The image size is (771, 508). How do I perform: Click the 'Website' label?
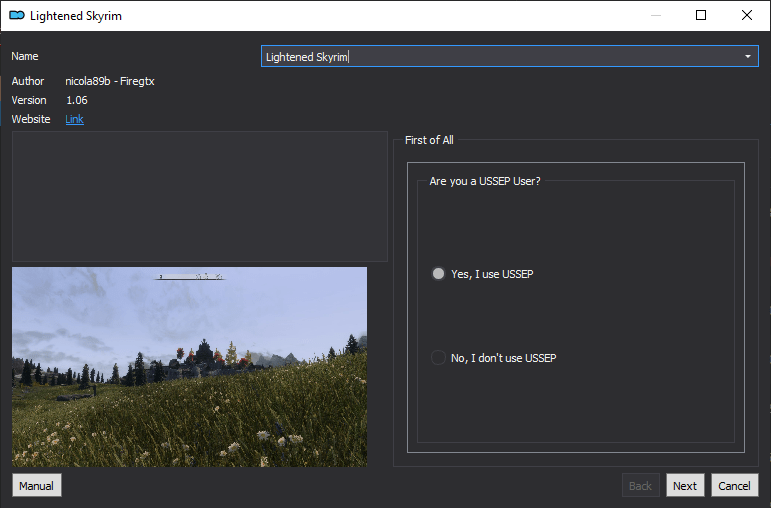[x=31, y=119]
